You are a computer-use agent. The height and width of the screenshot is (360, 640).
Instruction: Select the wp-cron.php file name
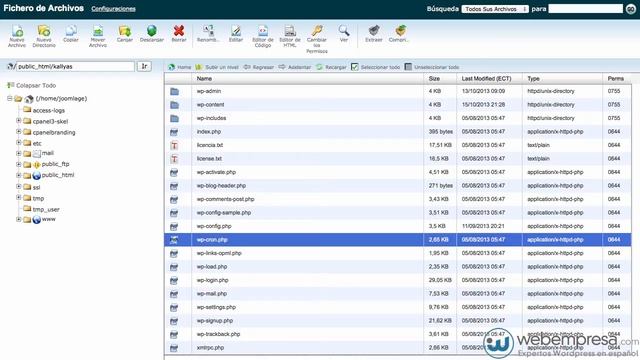click(x=212, y=240)
